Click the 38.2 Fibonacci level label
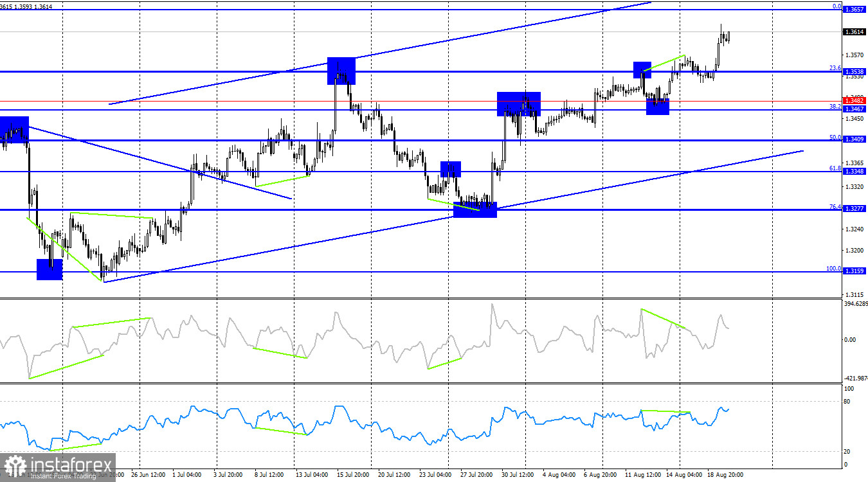 [835, 106]
